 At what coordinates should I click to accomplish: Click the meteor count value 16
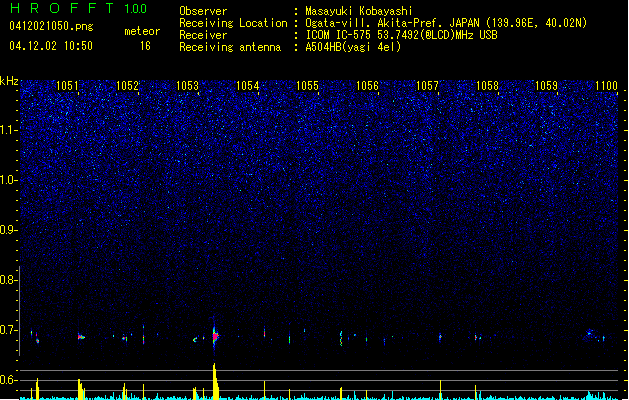tap(145, 46)
